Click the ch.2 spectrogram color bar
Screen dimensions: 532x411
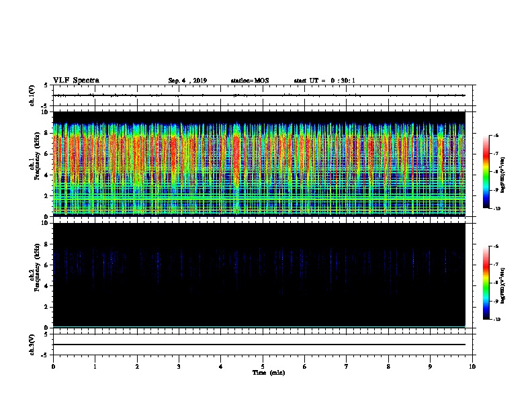[486, 283]
